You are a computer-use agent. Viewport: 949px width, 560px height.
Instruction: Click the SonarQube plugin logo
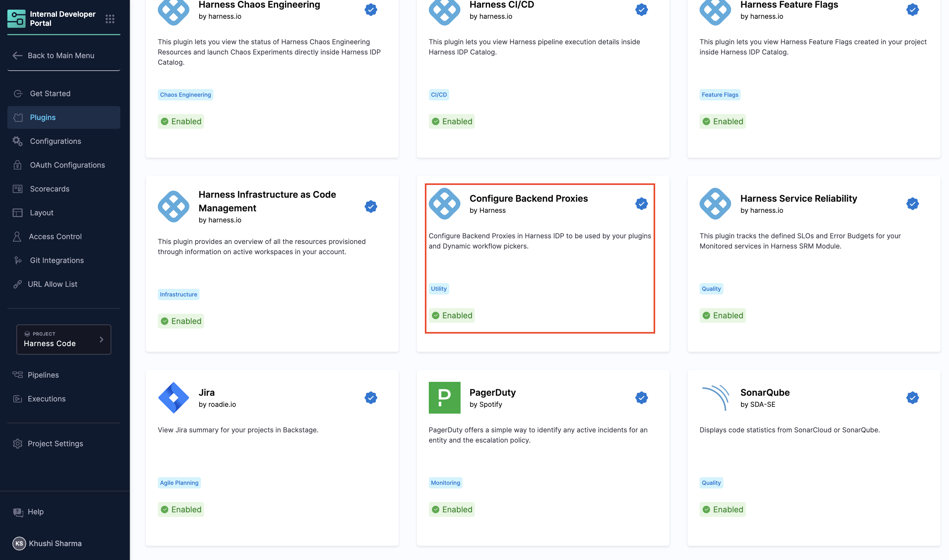tap(715, 397)
